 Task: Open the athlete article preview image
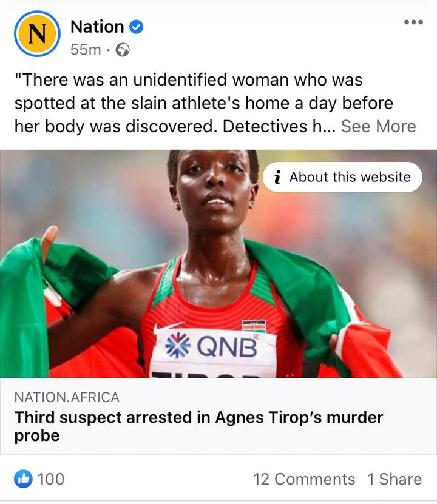218,264
